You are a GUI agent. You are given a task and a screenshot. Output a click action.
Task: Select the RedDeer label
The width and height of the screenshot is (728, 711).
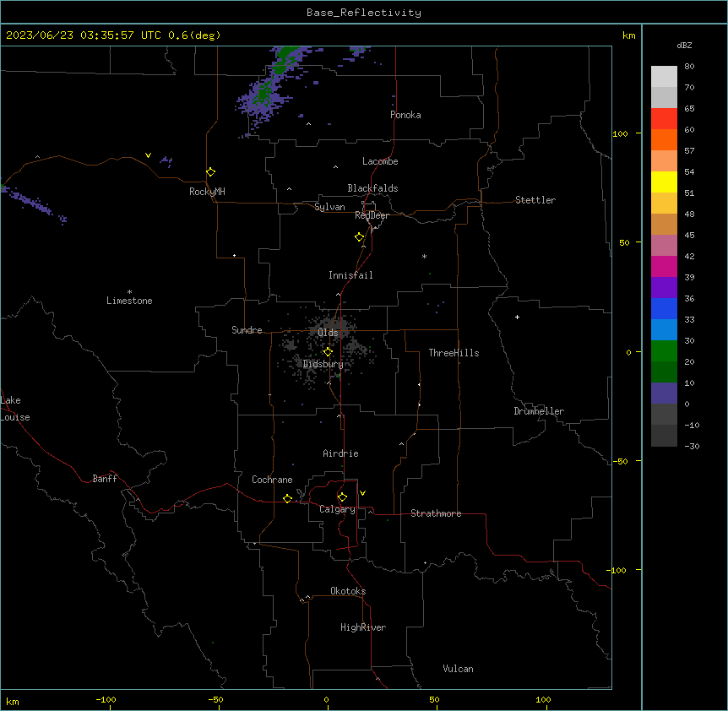click(372, 215)
